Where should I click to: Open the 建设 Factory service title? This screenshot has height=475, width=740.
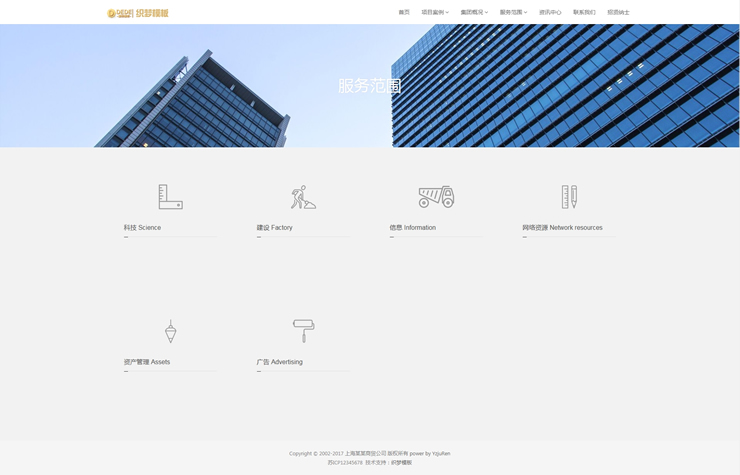pyautogui.click(x=275, y=228)
